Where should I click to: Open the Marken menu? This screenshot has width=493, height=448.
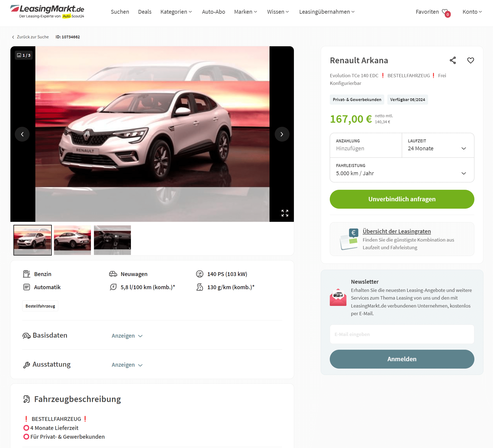(x=246, y=12)
